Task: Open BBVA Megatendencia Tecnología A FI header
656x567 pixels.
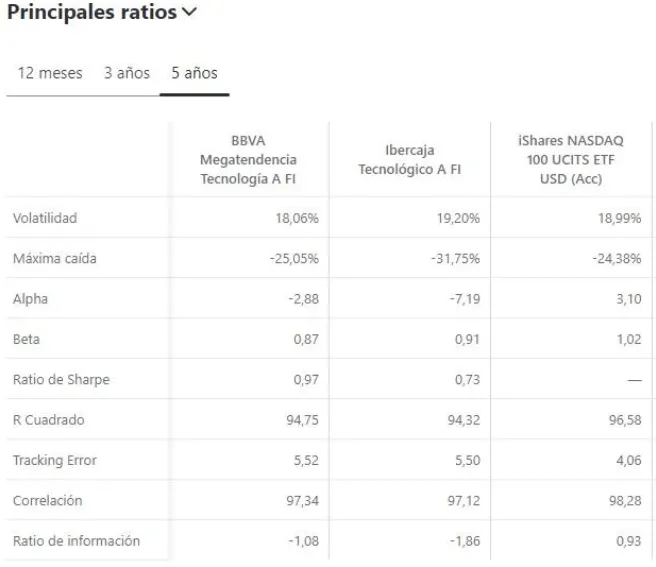Action: pos(248,159)
